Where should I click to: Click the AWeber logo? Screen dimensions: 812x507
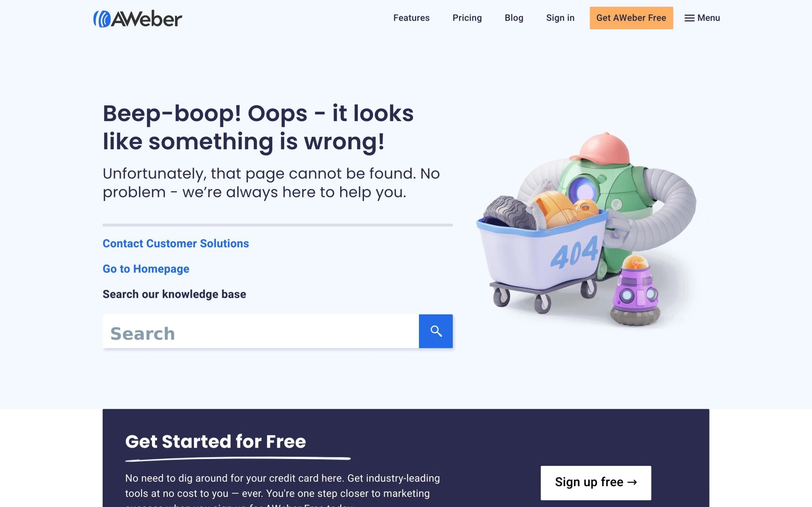138,18
